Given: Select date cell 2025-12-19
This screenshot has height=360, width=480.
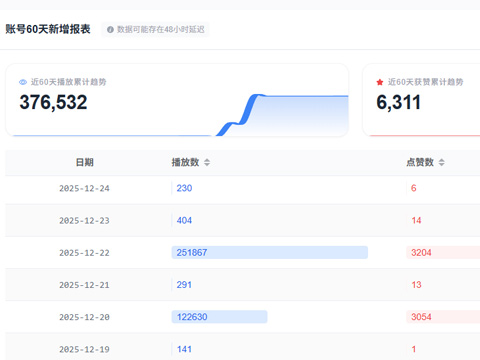Looking at the screenshot, I should point(84,349).
